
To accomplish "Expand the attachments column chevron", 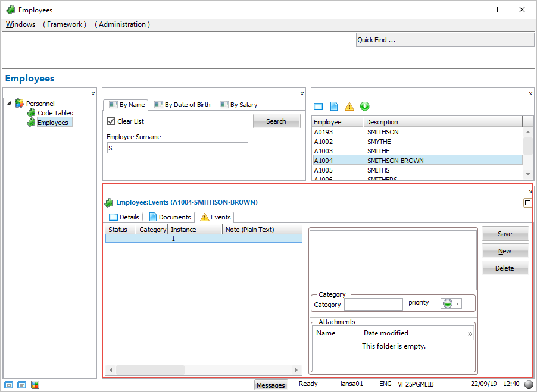I will (x=470, y=334).
